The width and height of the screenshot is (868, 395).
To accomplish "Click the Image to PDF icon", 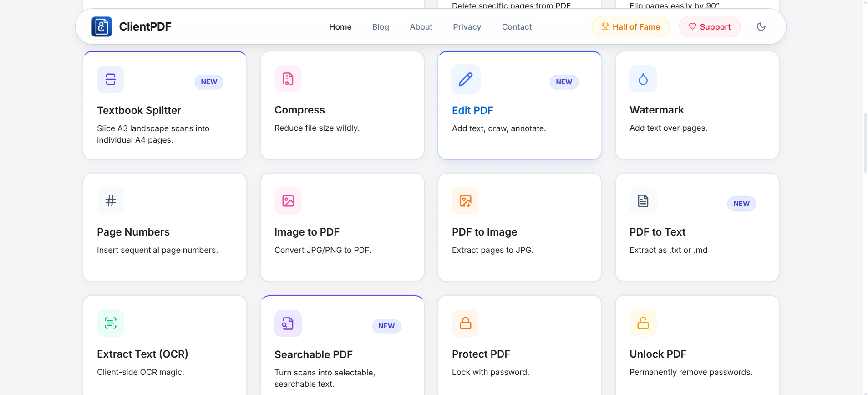I will coord(288,201).
